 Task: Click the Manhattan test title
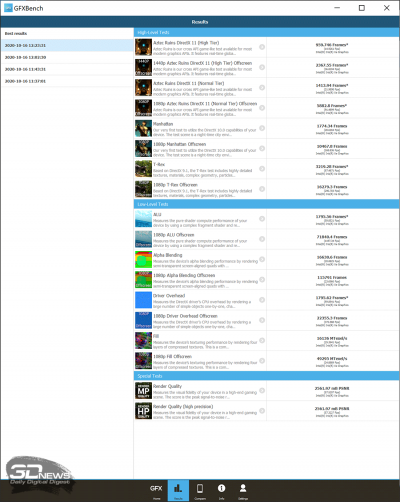pyautogui.click(x=163, y=124)
